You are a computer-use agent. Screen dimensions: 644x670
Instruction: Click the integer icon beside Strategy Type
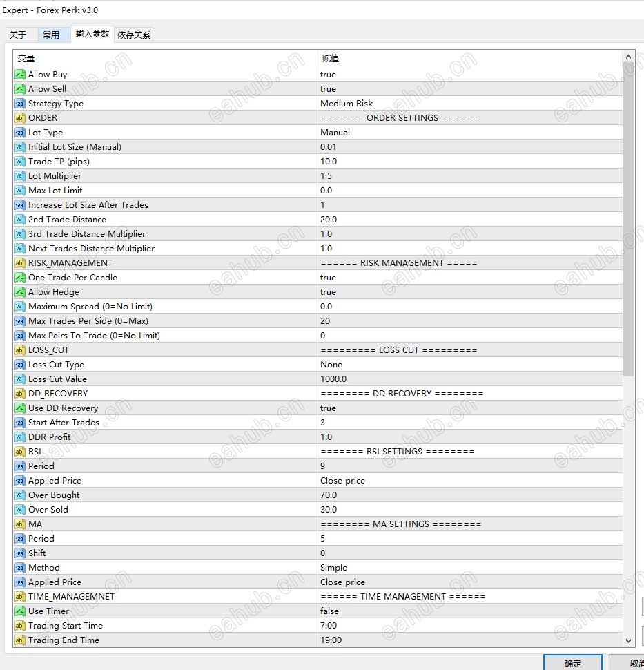[x=19, y=104]
